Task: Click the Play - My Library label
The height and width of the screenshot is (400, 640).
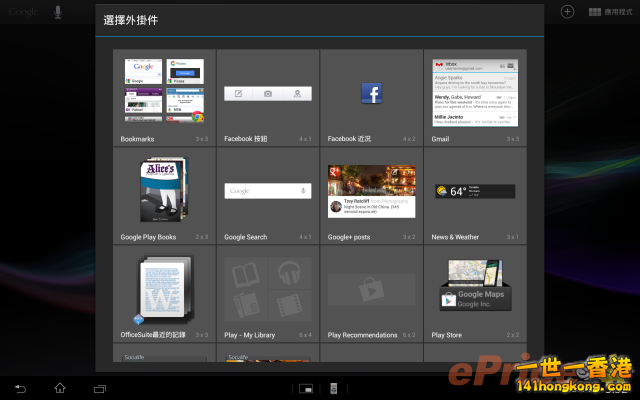Action: tap(249, 335)
